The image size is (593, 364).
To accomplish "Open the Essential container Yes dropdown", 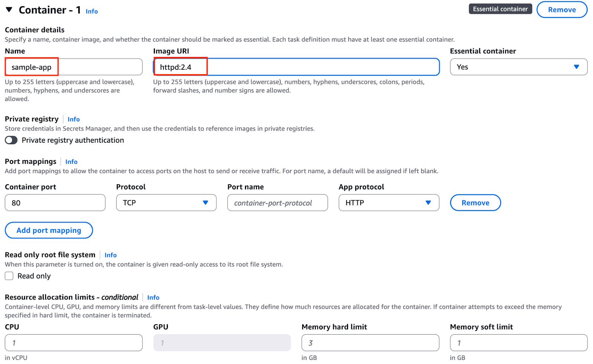I will click(x=519, y=67).
